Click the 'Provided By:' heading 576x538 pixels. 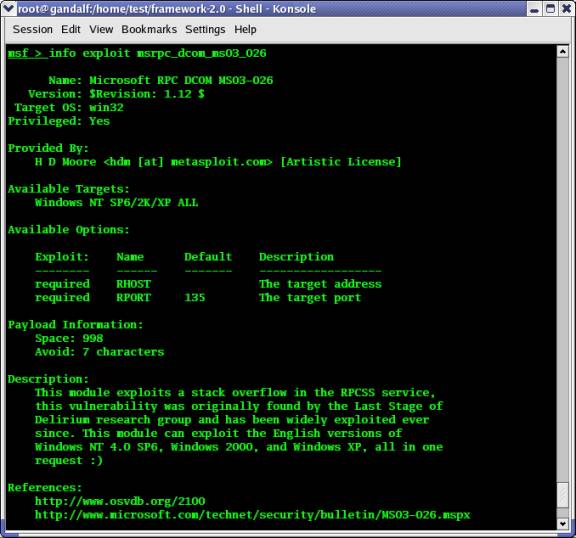[48, 148]
